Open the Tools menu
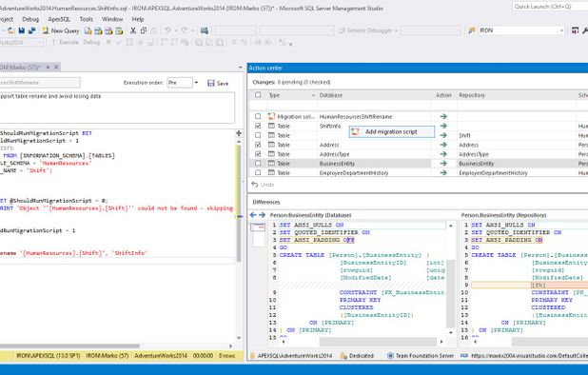588x375 pixels. 87,19
